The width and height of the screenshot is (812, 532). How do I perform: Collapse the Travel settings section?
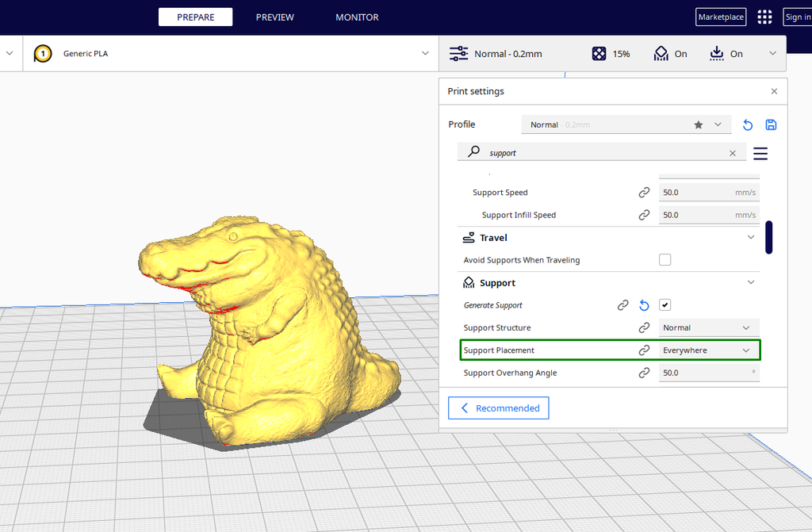click(x=750, y=237)
